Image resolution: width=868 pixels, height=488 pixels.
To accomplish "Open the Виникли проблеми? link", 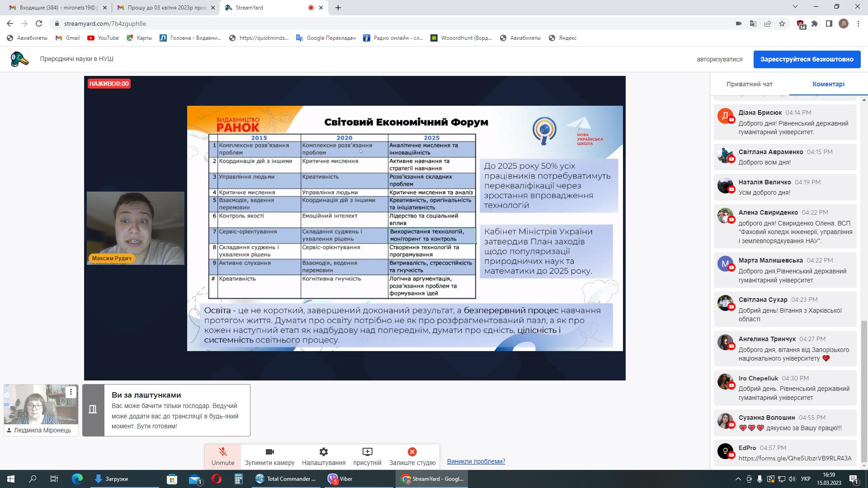I will 476,461.
